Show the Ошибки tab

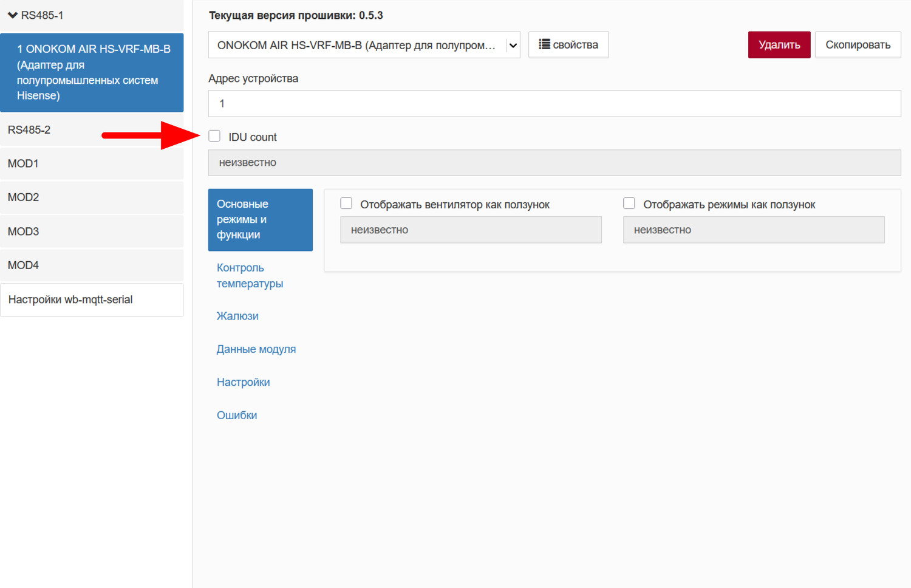click(237, 415)
